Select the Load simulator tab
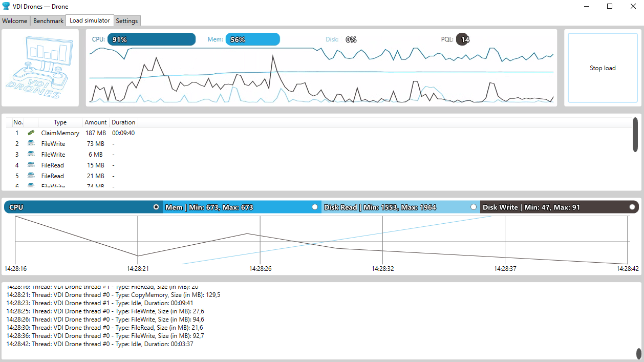 (90, 20)
